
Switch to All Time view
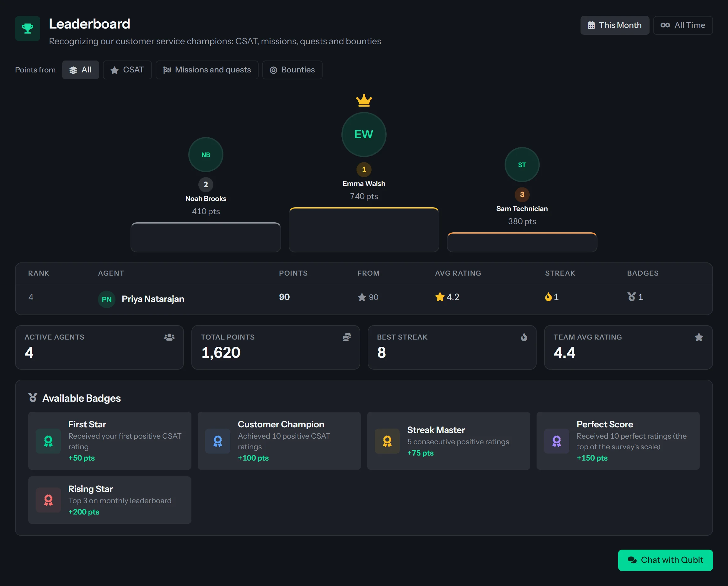(x=683, y=25)
